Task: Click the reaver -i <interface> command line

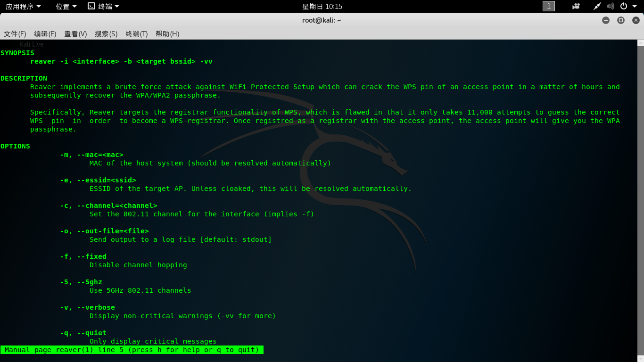Action: pos(121,61)
